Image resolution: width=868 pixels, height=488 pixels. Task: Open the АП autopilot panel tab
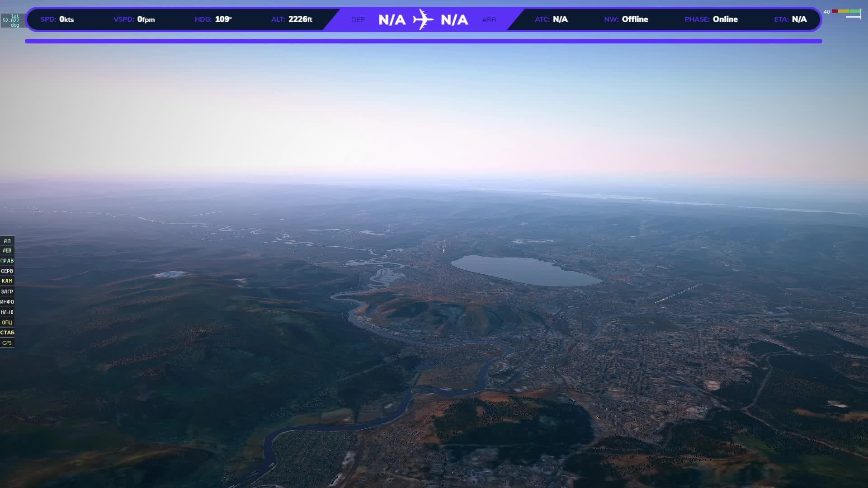[x=7, y=241]
